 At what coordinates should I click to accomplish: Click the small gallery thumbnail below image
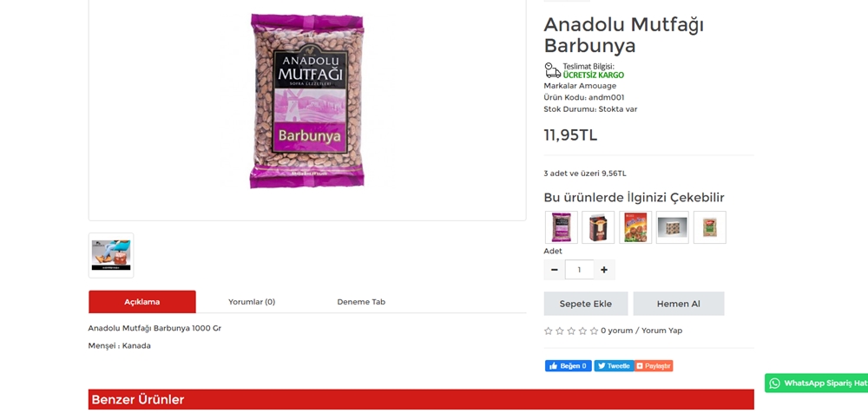click(111, 255)
